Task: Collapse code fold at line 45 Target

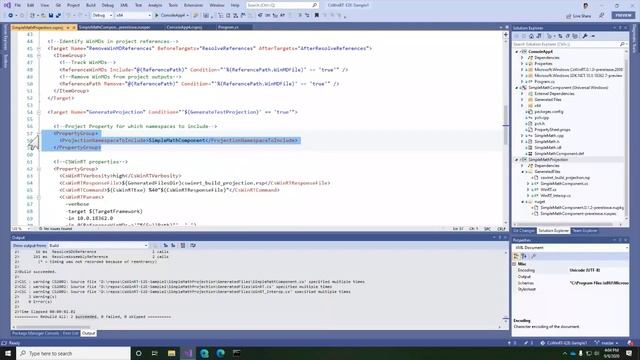Action: pos(39,48)
